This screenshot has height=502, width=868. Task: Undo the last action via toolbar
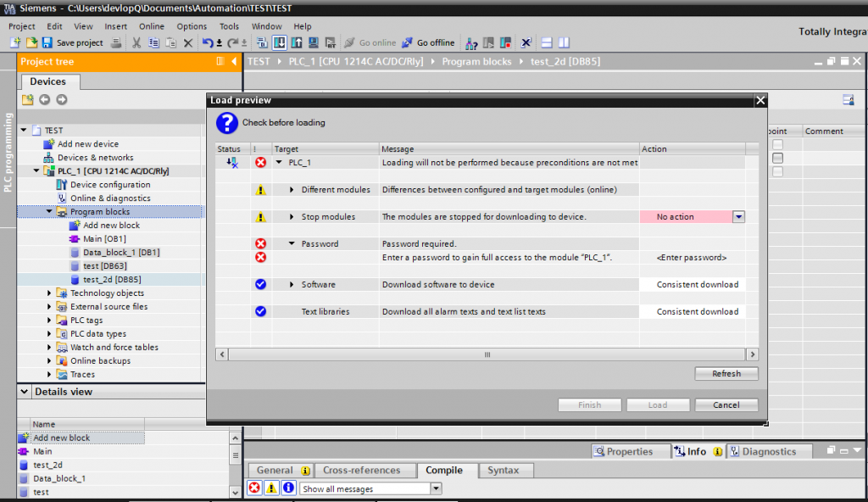click(208, 42)
